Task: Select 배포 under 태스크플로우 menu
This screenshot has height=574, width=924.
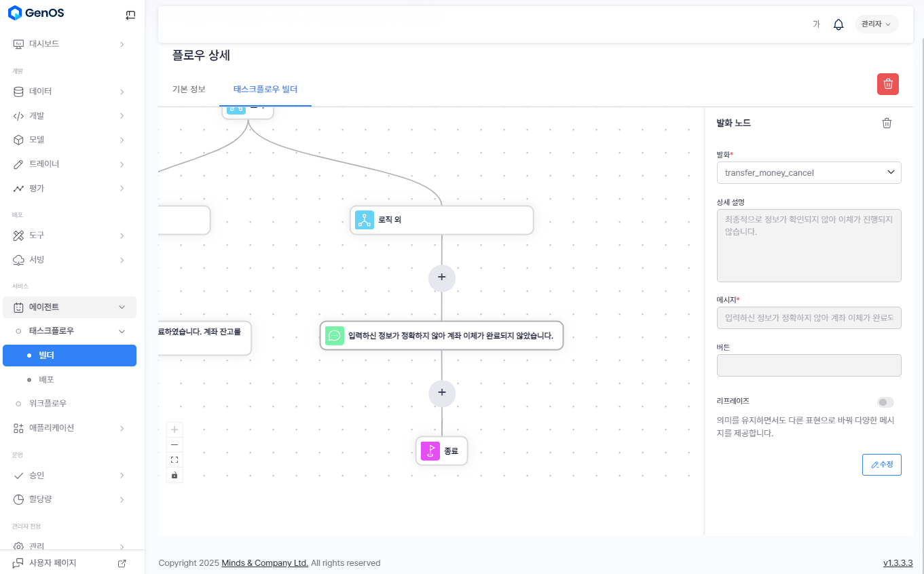Action: click(x=46, y=379)
